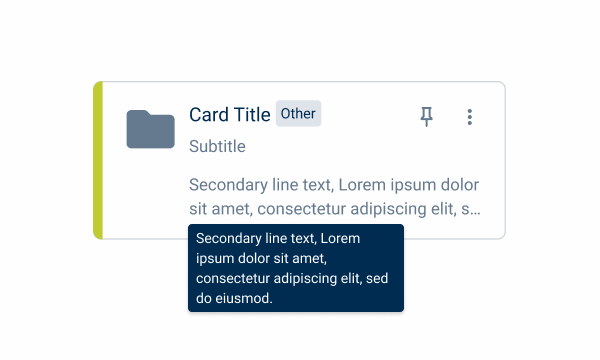Click the lime green accent stripe on card
This screenshot has width=600, height=360.
click(98, 160)
